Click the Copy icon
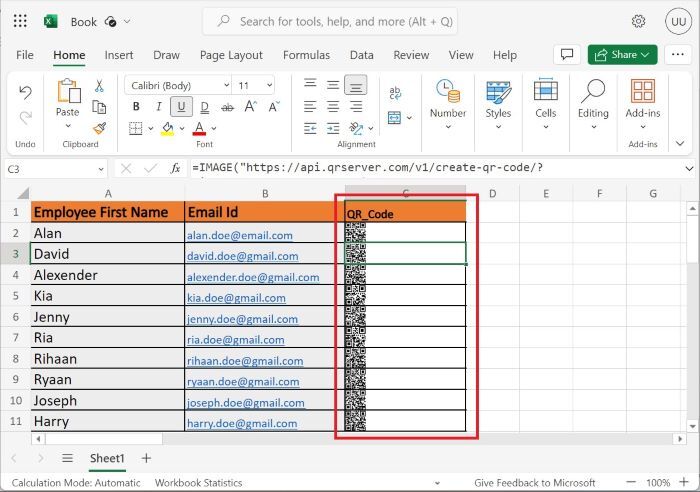This screenshot has height=492, width=700. click(99, 107)
